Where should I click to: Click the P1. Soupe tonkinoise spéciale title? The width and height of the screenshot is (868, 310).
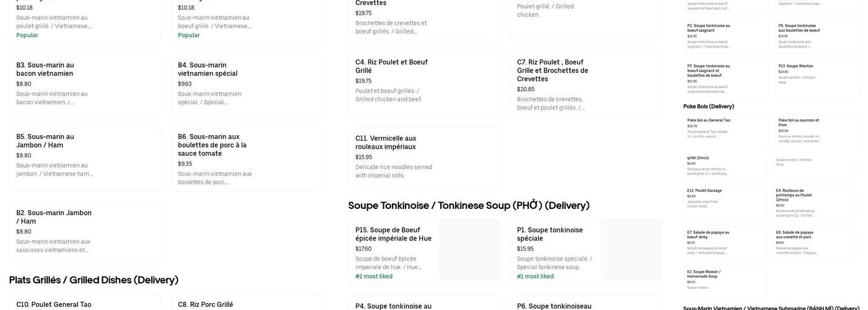coord(550,234)
